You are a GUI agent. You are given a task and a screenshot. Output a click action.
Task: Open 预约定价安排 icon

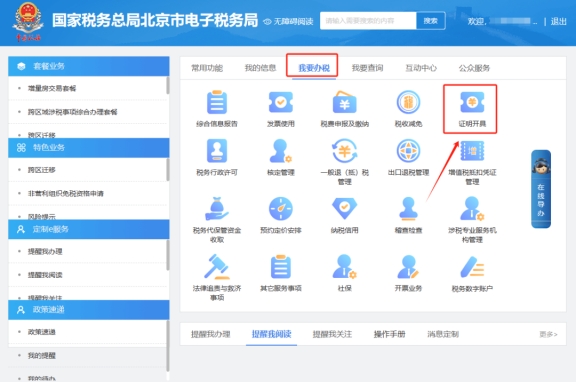(281, 209)
